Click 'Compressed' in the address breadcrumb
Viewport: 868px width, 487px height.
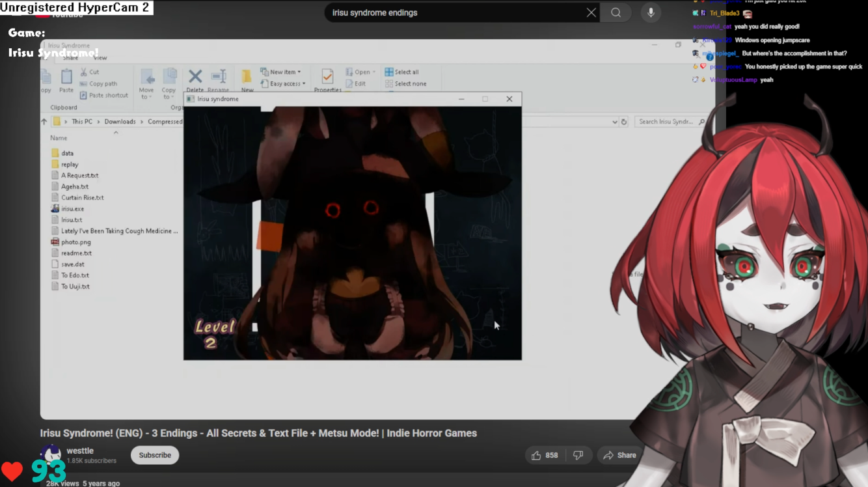pyautogui.click(x=165, y=122)
